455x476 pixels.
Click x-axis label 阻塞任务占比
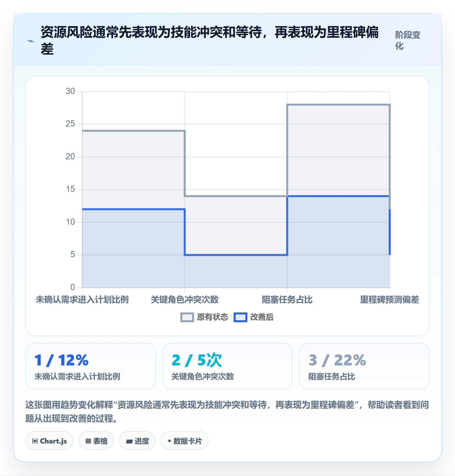pyautogui.click(x=287, y=299)
